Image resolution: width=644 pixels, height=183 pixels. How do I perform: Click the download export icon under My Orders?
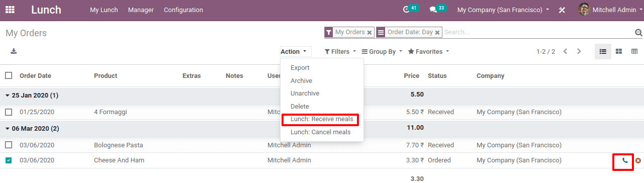tap(14, 51)
